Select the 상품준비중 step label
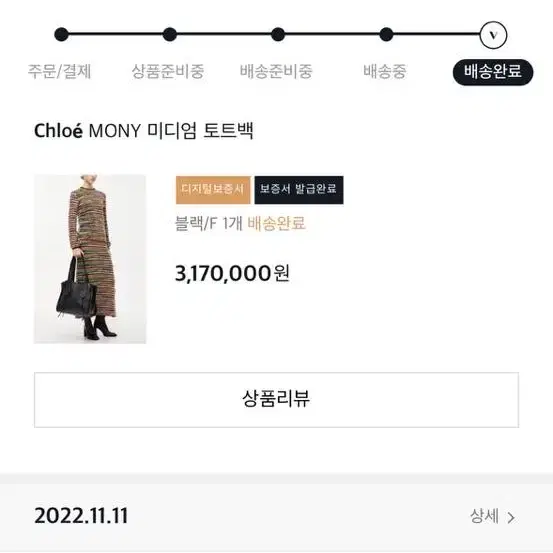 point(168,71)
